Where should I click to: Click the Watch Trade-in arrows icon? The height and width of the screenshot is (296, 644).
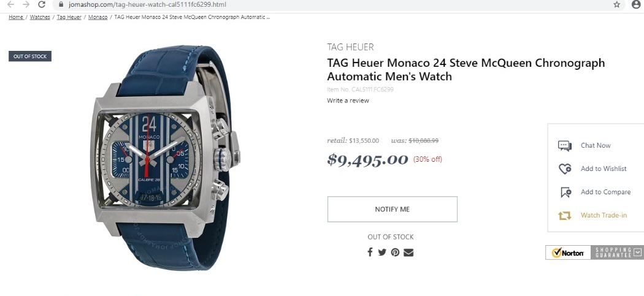click(x=565, y=216)
